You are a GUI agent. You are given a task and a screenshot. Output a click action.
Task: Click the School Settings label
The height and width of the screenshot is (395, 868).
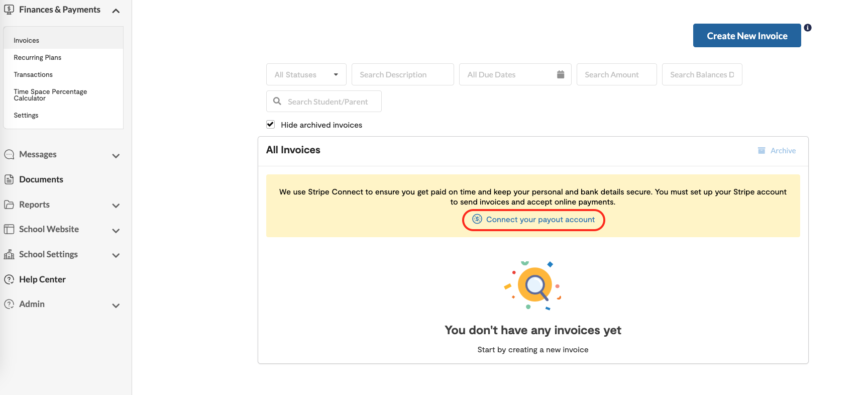pos(48,254)
